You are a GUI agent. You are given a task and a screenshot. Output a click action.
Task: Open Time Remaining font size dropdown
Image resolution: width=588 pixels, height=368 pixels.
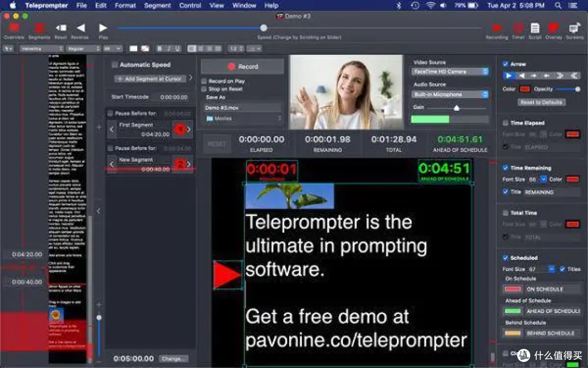pyautogui.click(x=543, y=179)
